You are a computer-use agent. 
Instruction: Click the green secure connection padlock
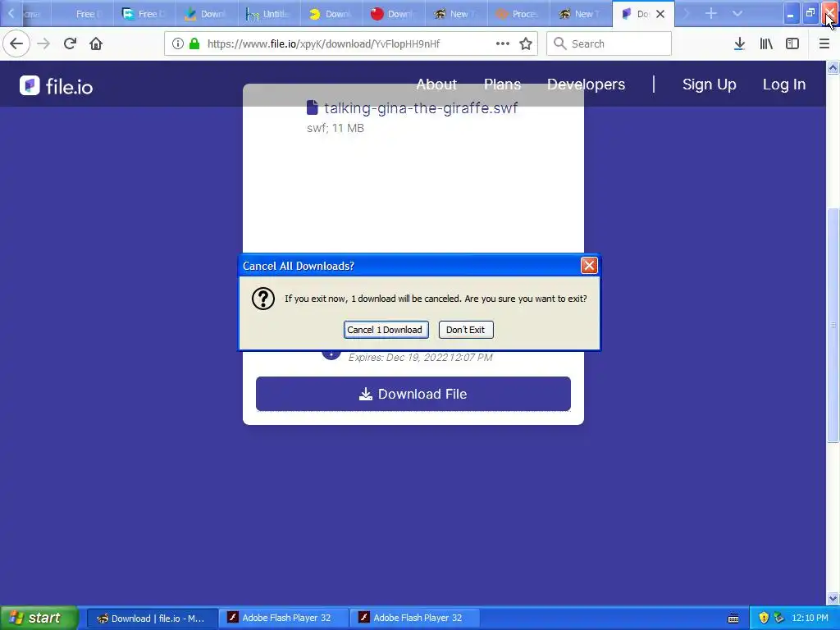[194, 43]
